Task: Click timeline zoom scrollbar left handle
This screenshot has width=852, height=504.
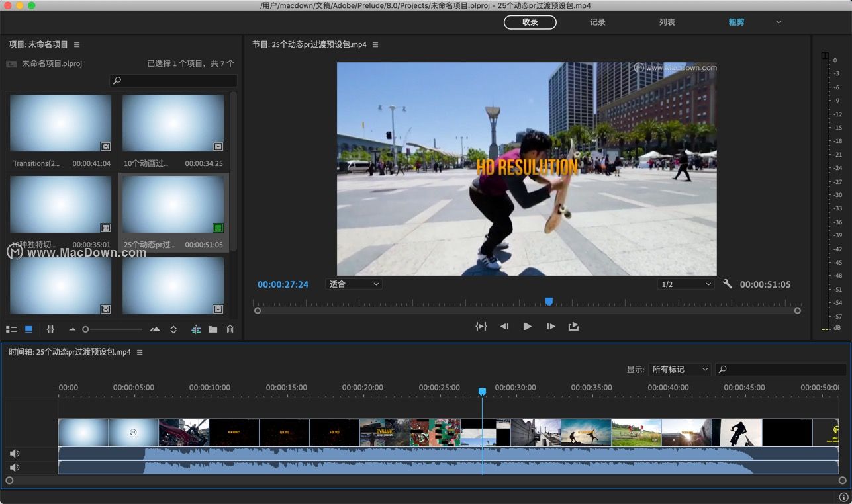Action: click(9, 481)
